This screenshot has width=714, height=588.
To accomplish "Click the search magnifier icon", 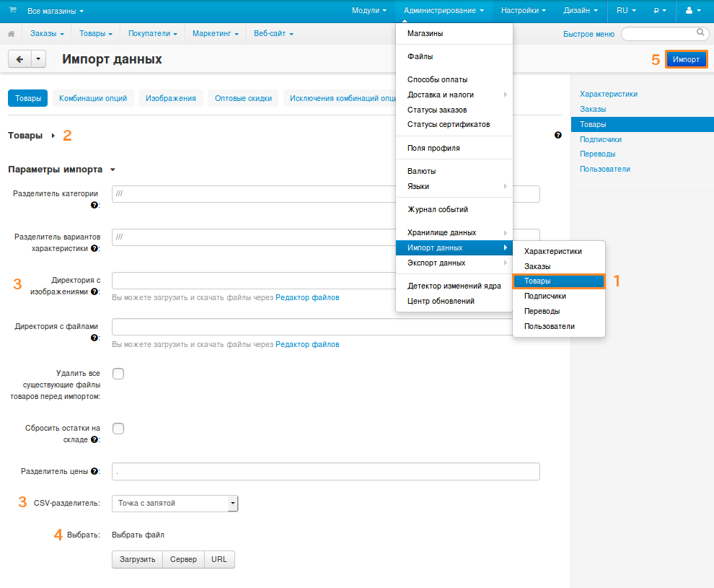I will pyautogui.click(x=700, y=32).
